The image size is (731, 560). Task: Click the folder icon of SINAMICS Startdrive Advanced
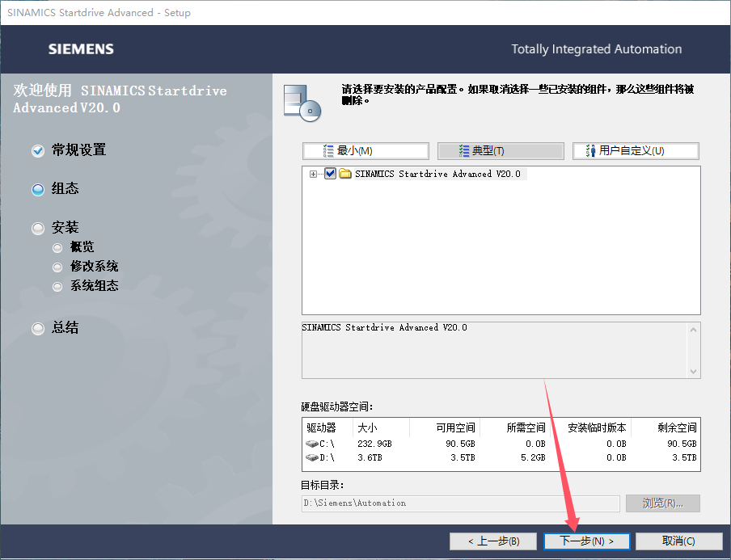pos(345,174)
